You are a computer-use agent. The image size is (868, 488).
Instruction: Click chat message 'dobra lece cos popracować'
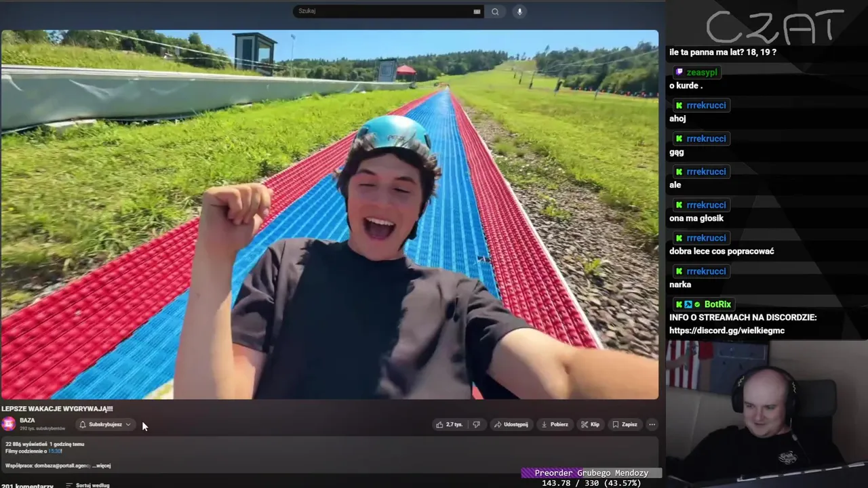(x=722, y=251)
